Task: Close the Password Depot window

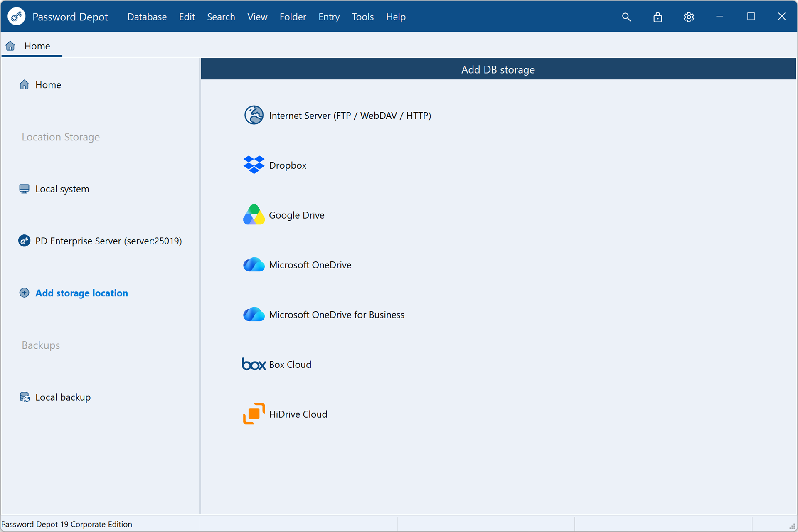Action: coord(782,16)
